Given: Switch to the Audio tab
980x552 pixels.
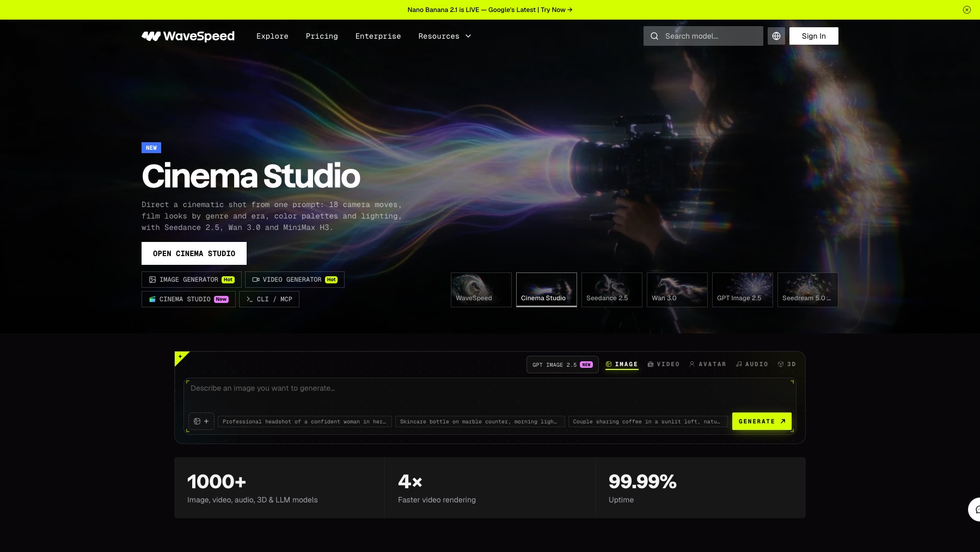Looking at the screenshot, I should 752,364.
